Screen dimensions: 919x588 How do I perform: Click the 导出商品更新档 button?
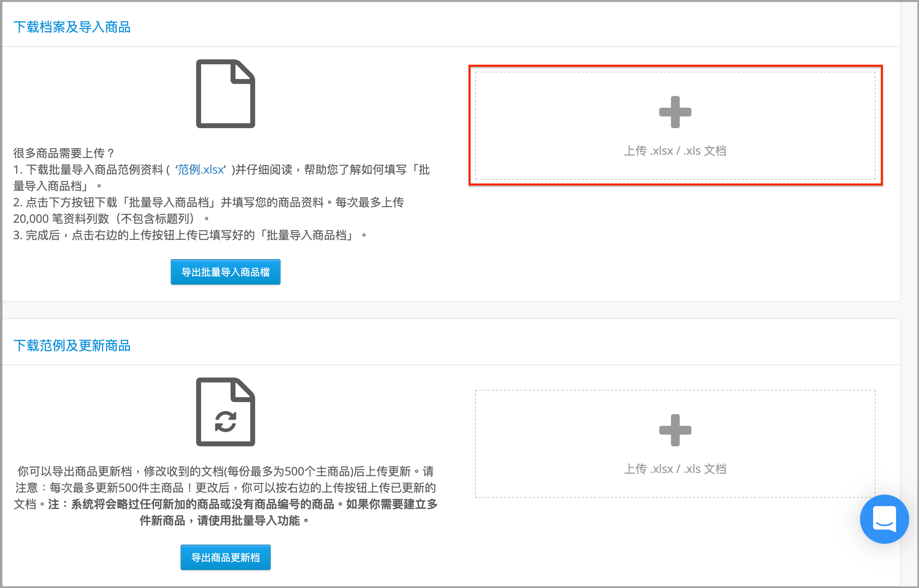226,557
